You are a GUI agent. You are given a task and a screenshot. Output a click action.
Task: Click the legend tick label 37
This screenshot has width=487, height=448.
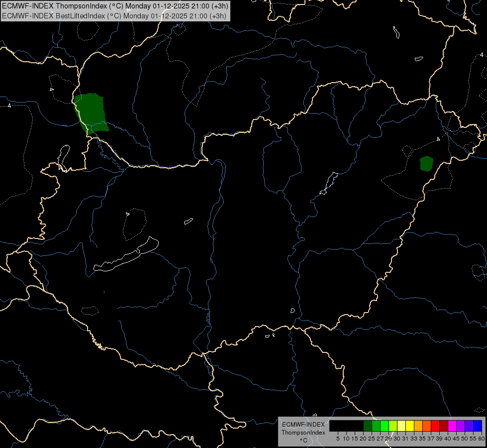(x=431, y=439)
